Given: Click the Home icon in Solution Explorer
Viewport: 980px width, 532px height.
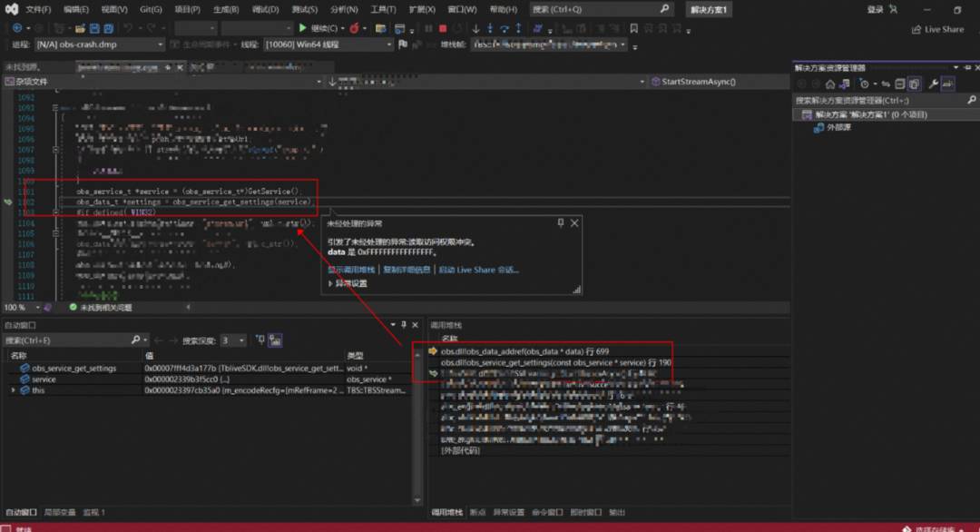Looking at the screenshot, I should tap(830, 84).
